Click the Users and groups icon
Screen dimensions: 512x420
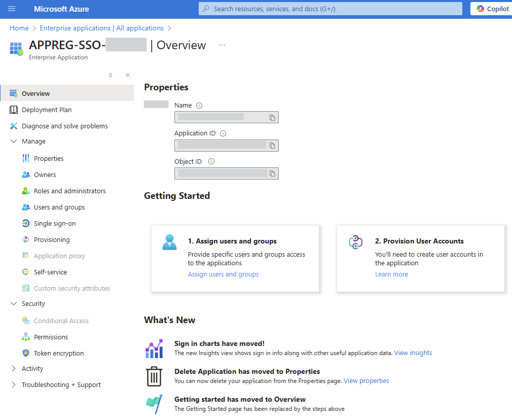26,207
